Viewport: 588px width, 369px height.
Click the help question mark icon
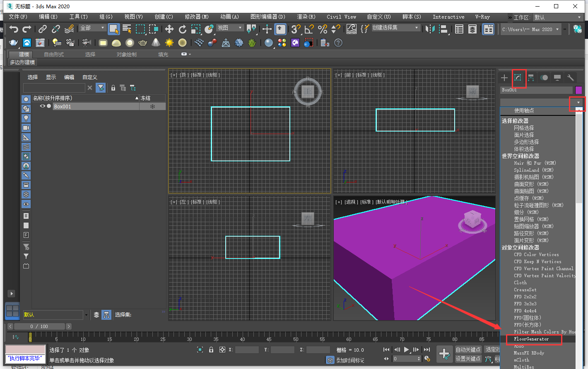point(338,43)
